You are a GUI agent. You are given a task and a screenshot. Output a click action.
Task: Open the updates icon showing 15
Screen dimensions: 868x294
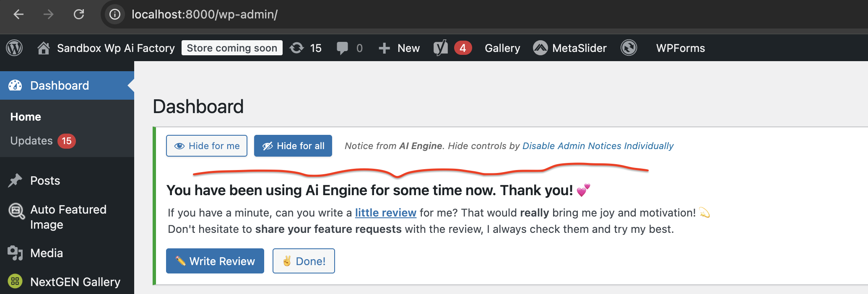click(297, 48)
